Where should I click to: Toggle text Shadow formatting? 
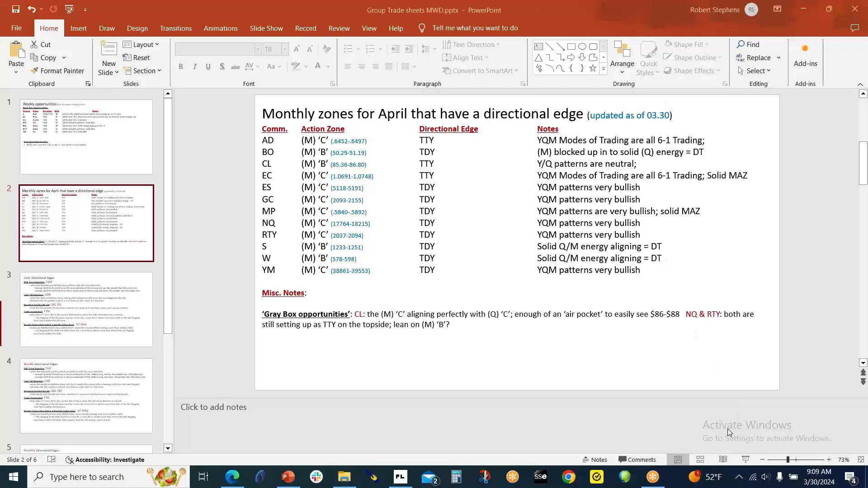[222, 67]
